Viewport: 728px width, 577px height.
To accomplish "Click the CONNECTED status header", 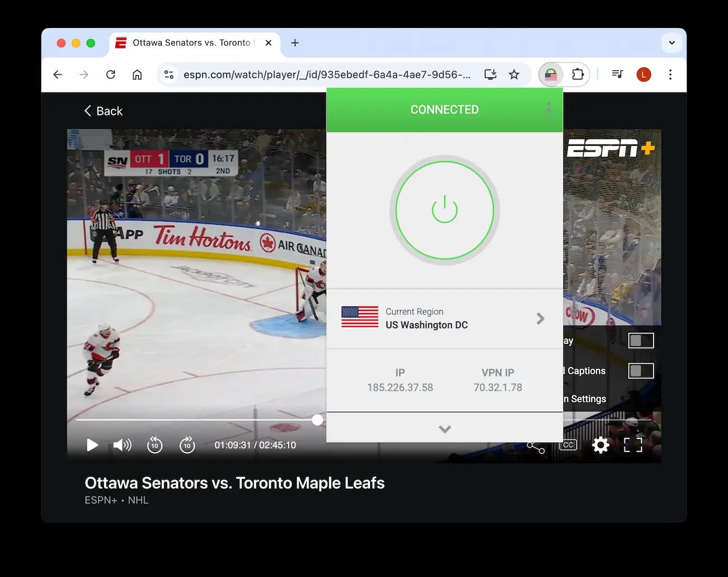I will pyautogui.click(x=445, y=110).
